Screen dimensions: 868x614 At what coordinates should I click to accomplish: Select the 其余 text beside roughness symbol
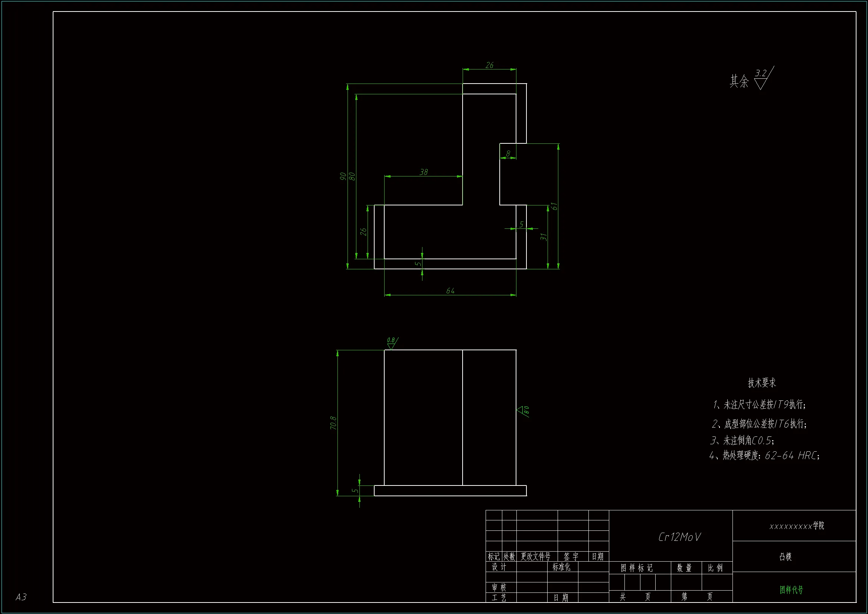click(x=739, y=81)
